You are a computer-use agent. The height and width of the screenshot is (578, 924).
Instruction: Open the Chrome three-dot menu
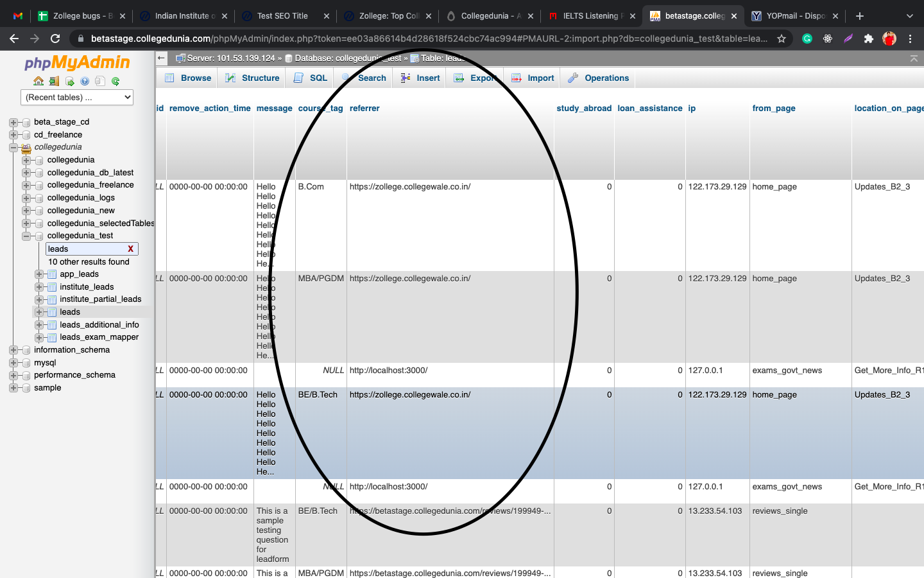910,39
